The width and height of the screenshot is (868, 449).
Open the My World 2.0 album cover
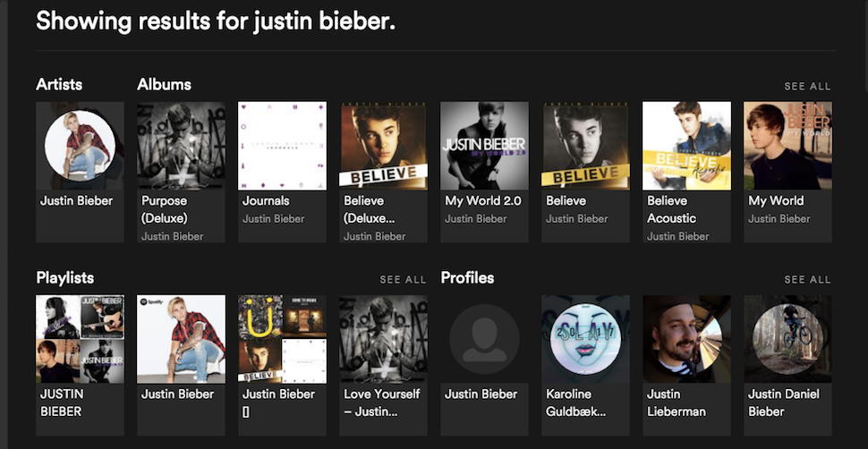pos(484,146)
